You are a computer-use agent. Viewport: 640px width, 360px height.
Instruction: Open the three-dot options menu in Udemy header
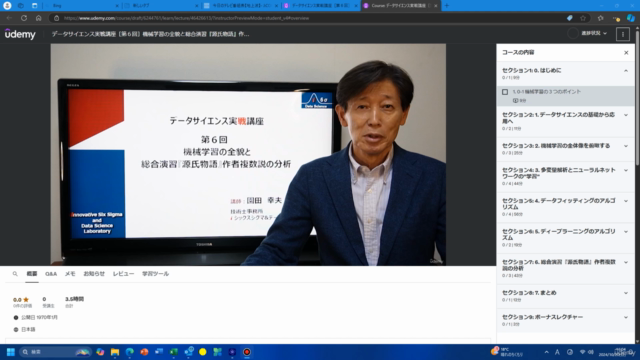point(623,34)
